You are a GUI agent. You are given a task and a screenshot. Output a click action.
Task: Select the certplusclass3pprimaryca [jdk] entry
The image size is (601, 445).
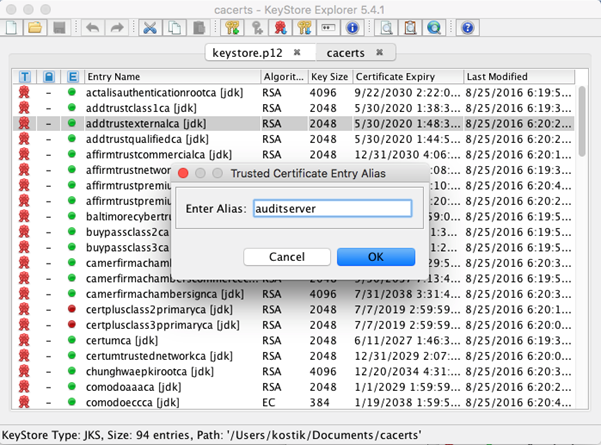pos(293,325)
